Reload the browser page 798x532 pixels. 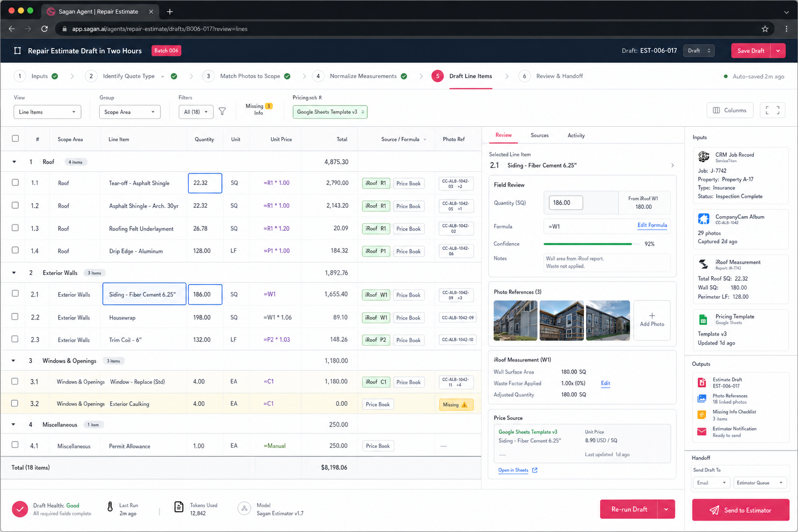pyautogui.click(x=45, y=29)
